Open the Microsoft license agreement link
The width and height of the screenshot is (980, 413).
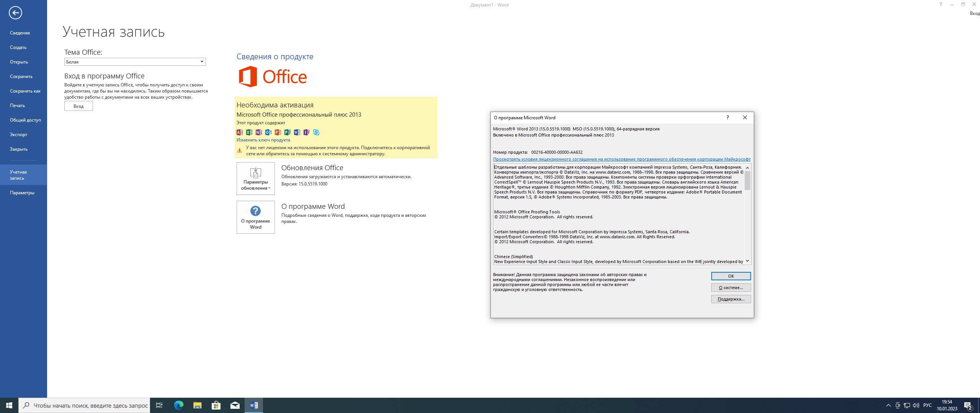click(622, 159)
